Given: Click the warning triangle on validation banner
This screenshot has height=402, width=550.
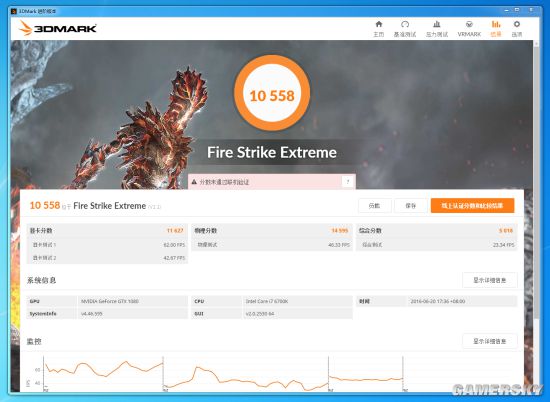Looking at the screenshot, I should click(x=194, y=182).
